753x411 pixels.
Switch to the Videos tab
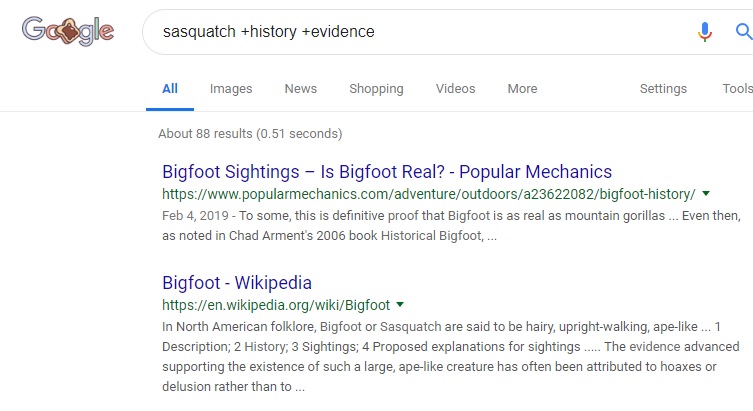[455, 89]
